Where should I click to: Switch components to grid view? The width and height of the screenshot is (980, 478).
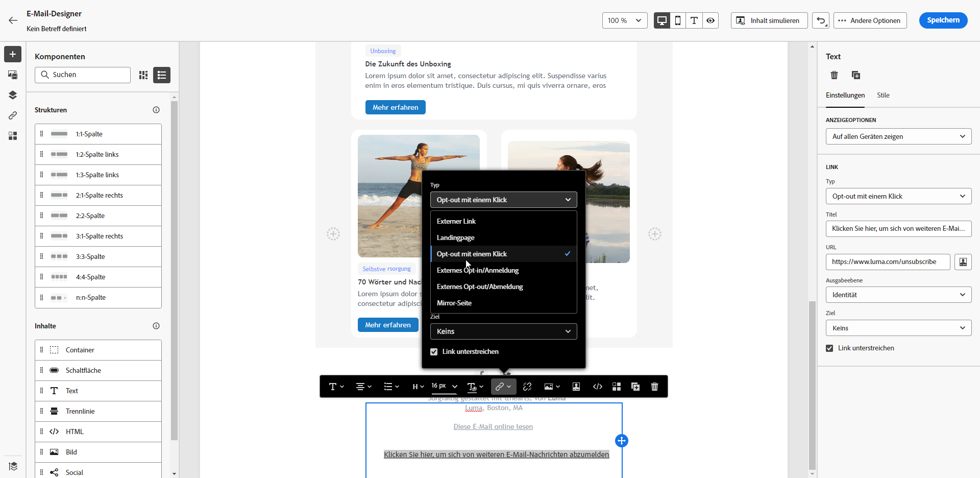[x=143, y=75]
